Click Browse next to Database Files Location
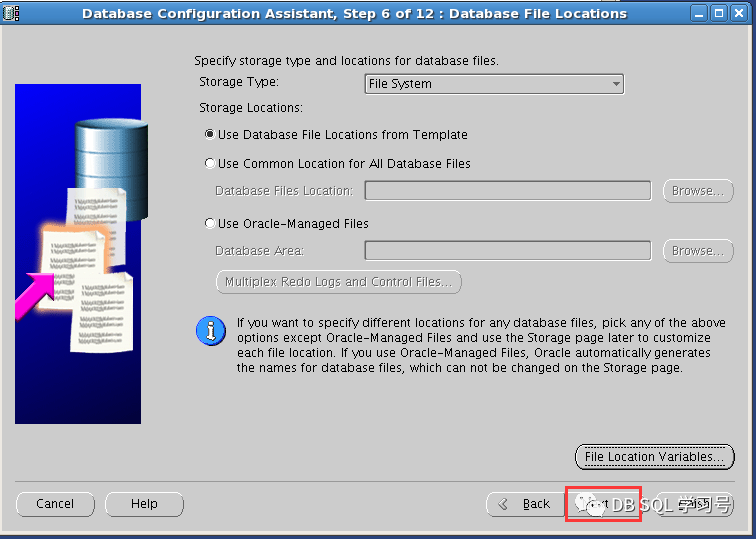This screenshot has width=756, height=539. click(698, 191)
